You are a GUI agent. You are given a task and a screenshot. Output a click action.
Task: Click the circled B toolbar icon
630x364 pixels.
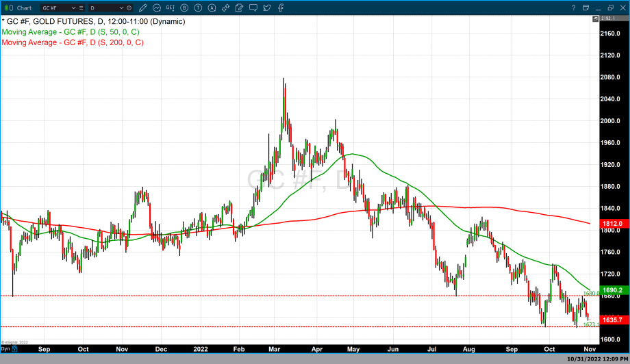pyautogui.click(x=184, y=8)
